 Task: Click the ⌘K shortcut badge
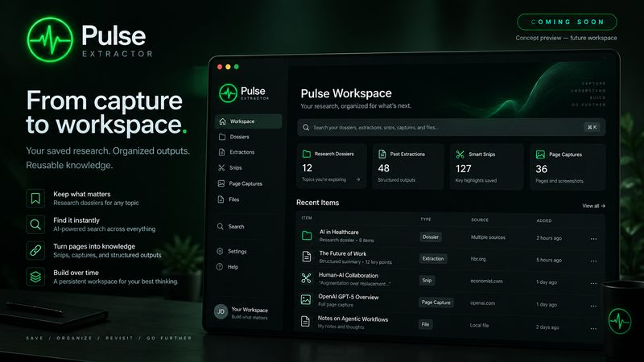[x=592, y=127]
